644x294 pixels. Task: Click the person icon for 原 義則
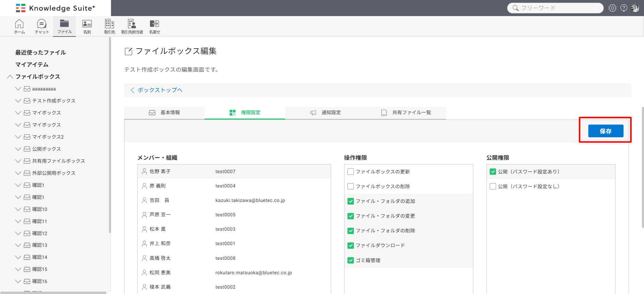144,186
